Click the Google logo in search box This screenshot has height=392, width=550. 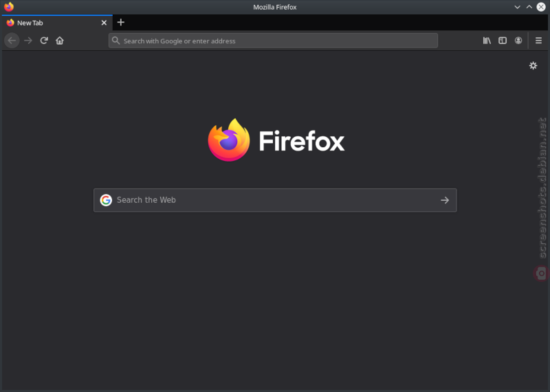point(106,200)
